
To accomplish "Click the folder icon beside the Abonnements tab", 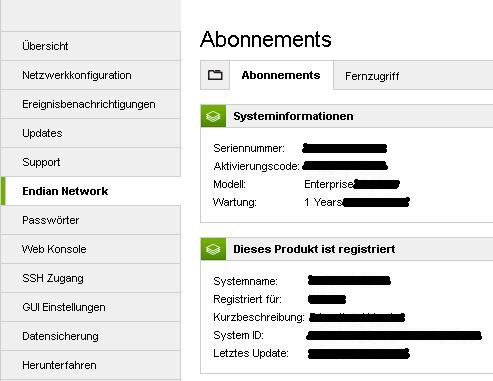I will pyautogui.click(x=215, y=75).
